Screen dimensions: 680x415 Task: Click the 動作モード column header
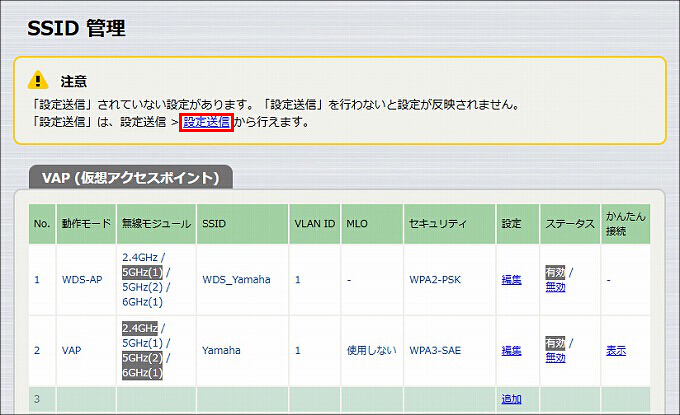click(x=86, y=224)
